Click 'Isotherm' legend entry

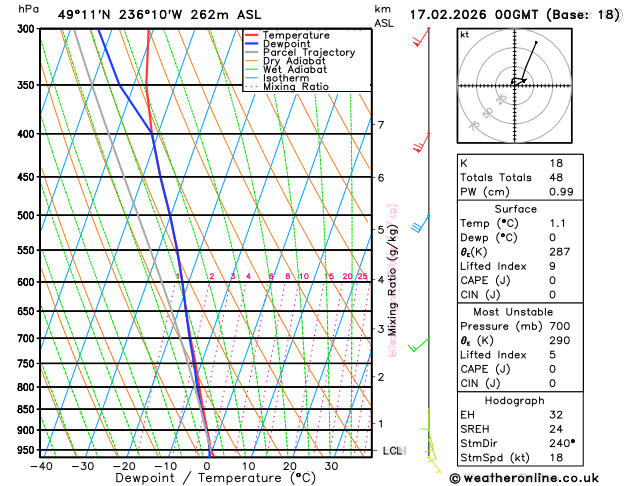click(286, 78)
